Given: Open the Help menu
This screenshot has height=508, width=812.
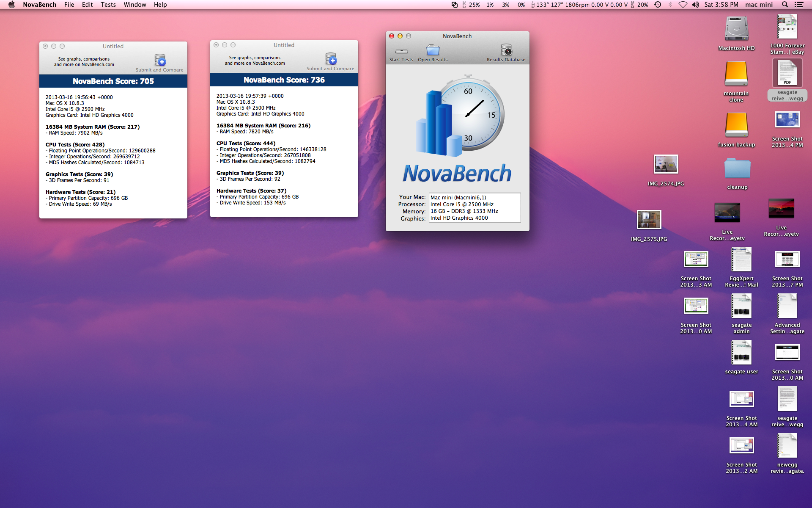Looking at the screenshot, I should [160, 5].
